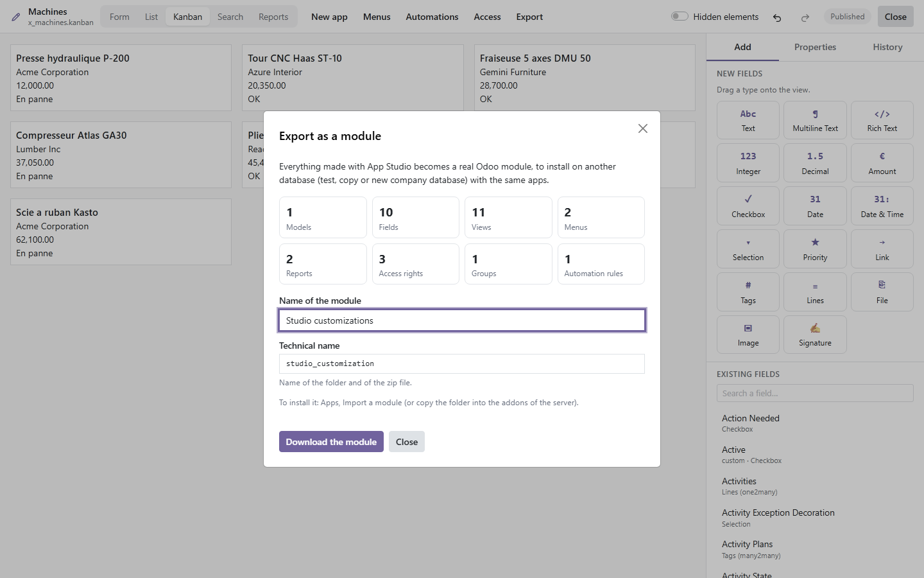Open the 10 Fields summary card
The height and width of the screenshot is (578, 924).
click(x=416, y=217)
